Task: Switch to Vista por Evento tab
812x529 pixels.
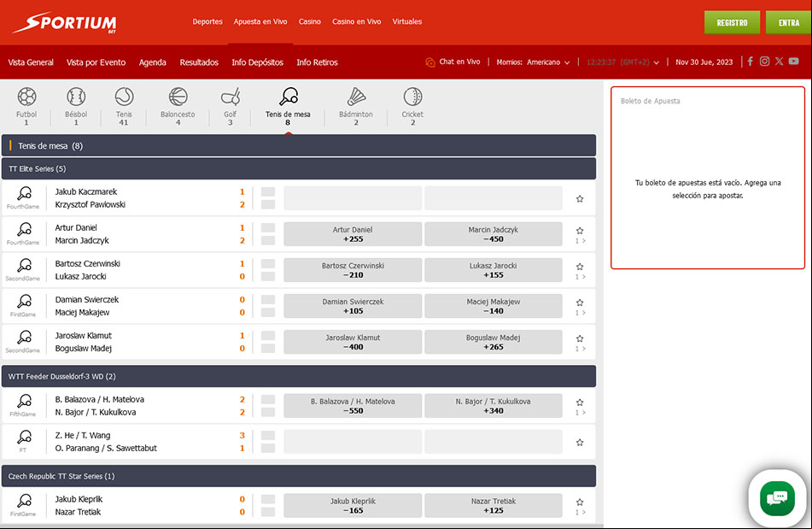Action: pos(96,62)
